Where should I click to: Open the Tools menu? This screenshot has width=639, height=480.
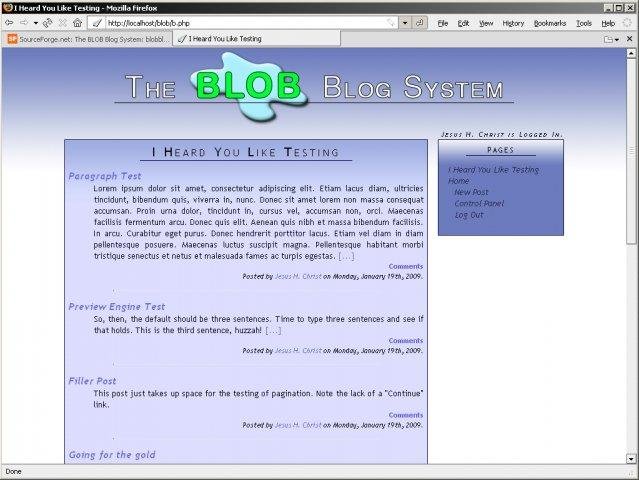point(584,24)
